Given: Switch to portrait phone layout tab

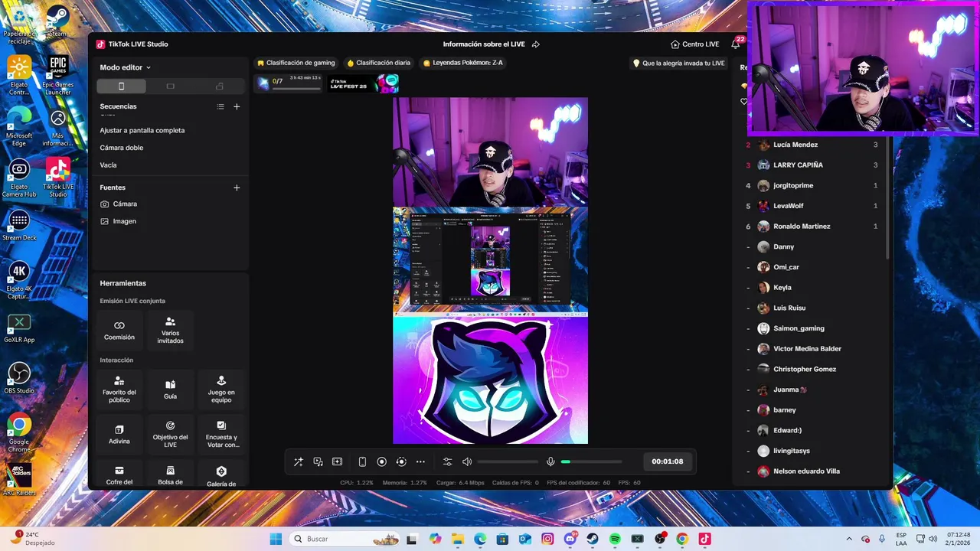Looking at the screenshot, I should 121,86.
